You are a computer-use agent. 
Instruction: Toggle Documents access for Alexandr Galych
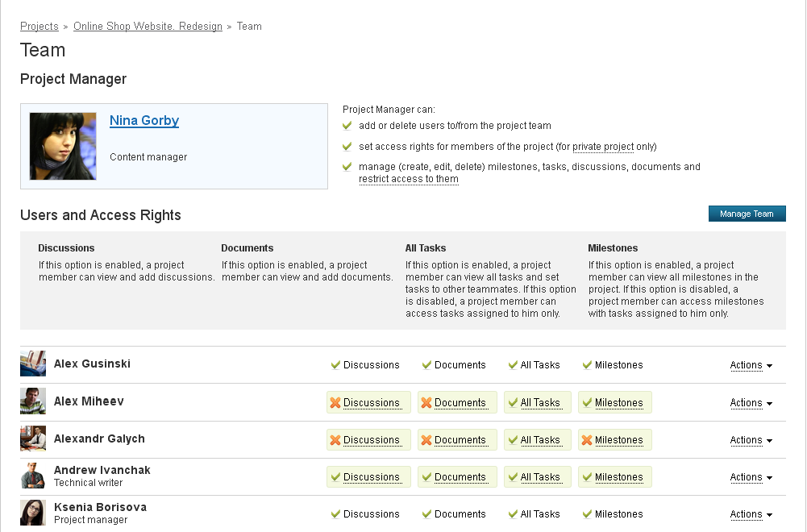(457, 440)
